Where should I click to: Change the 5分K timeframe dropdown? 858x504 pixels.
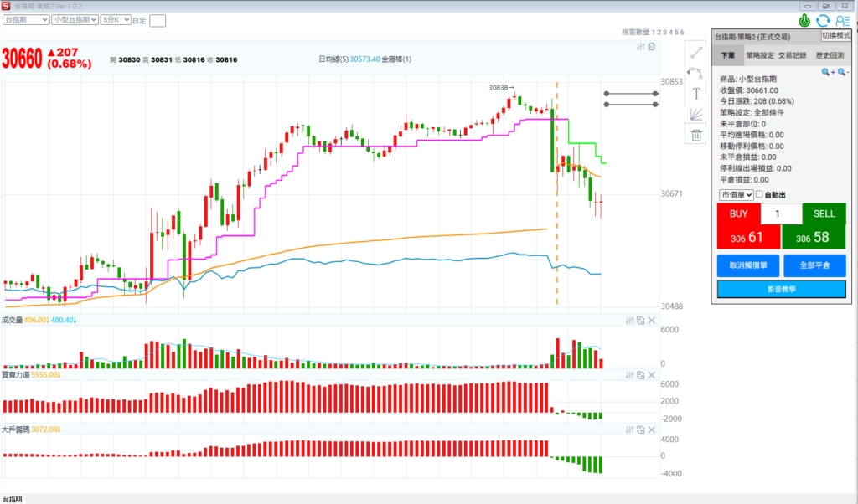pos(114,19)
